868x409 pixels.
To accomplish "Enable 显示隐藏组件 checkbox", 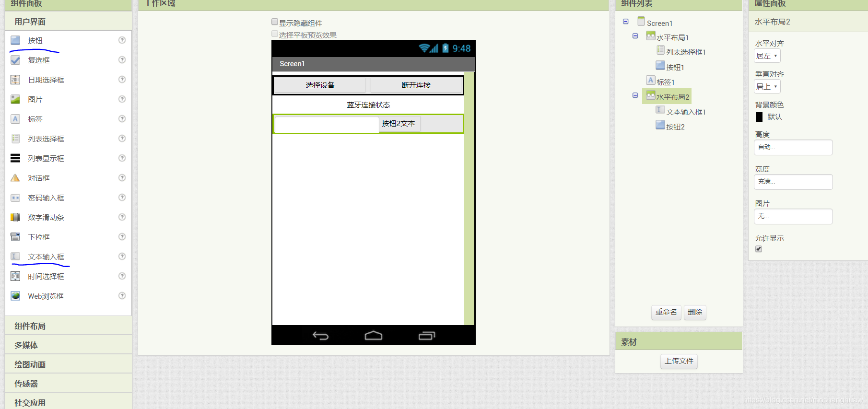I will tap(275, 22).
